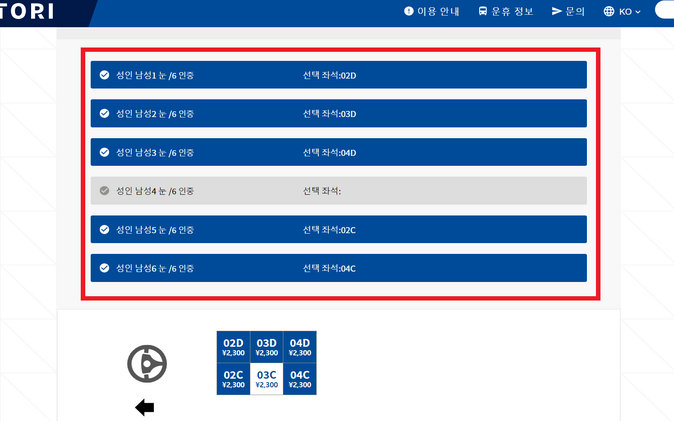This screenshot has width=674, height=421.
Task: Click check icon on 성인 남성6 row
Action: [x=104, y=268]
